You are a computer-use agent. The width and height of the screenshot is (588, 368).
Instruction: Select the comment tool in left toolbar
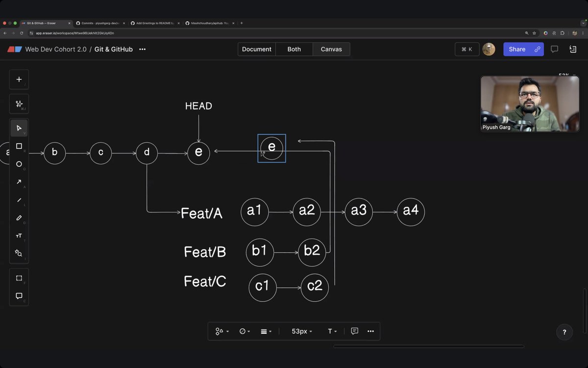coord(19,296)
